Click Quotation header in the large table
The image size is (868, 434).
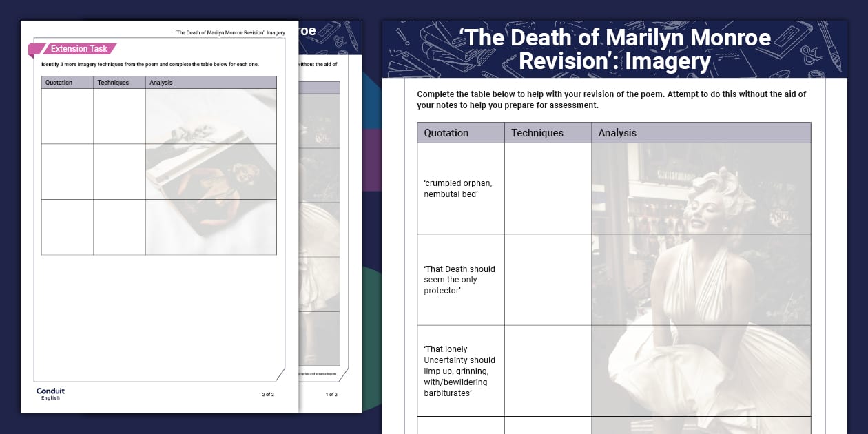(x=446, y=133)
